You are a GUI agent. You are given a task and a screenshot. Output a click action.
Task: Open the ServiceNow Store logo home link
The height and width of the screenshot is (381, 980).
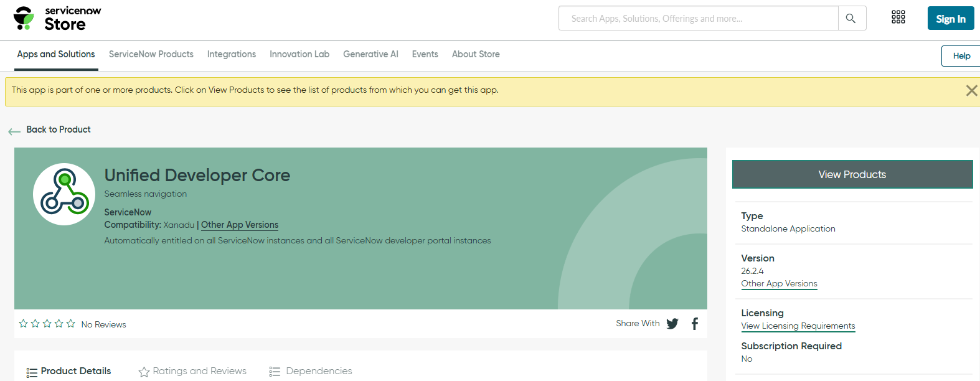[57, 19]
